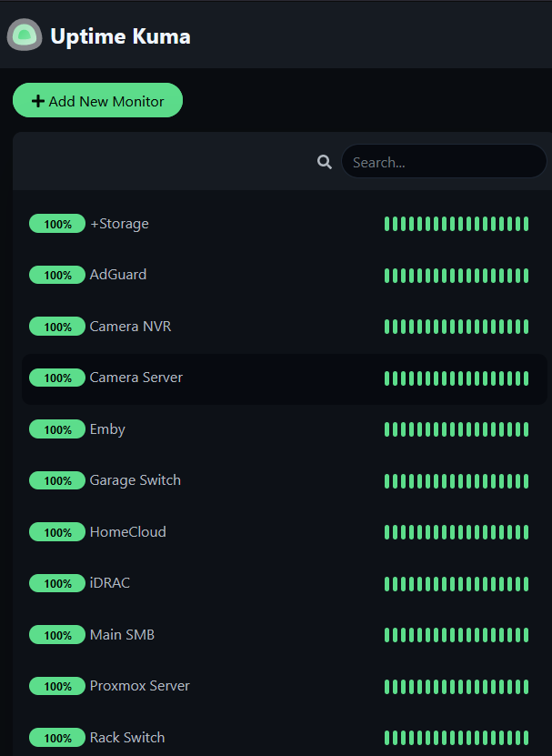Image resolution: width=552 pixels, height=756 pixels.
Task: Open the +Storage monitor
Action: (x=285, y=224)
